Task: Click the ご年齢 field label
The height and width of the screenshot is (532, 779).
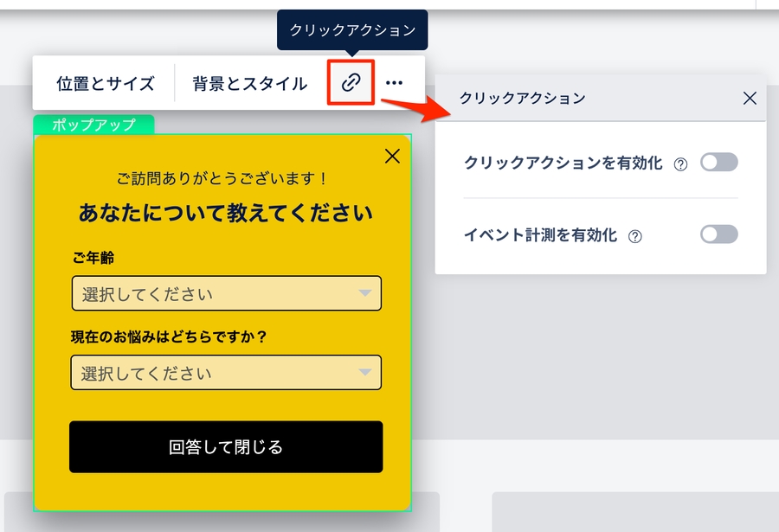Action: pyautogui.click(x=93, y=258)
